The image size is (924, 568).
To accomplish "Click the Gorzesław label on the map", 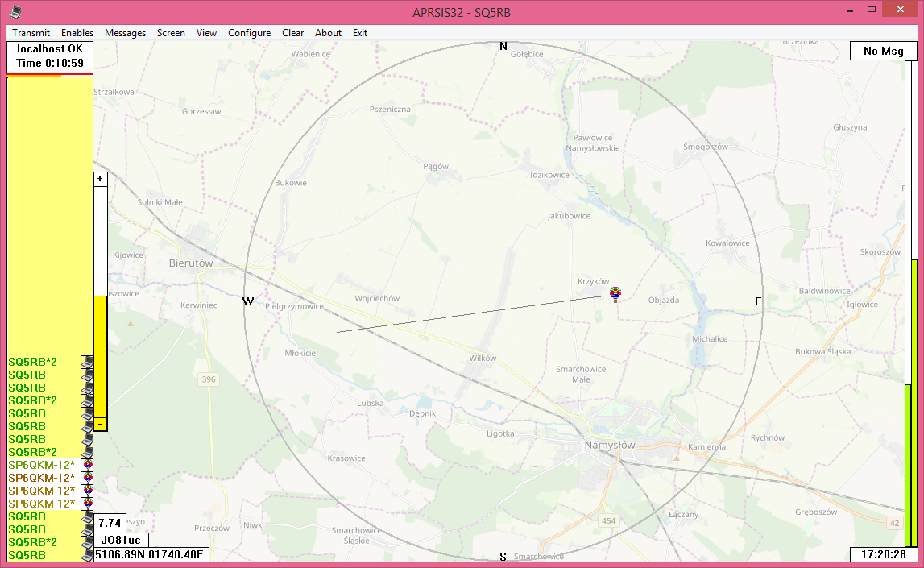I will click(x=201, y=111).
